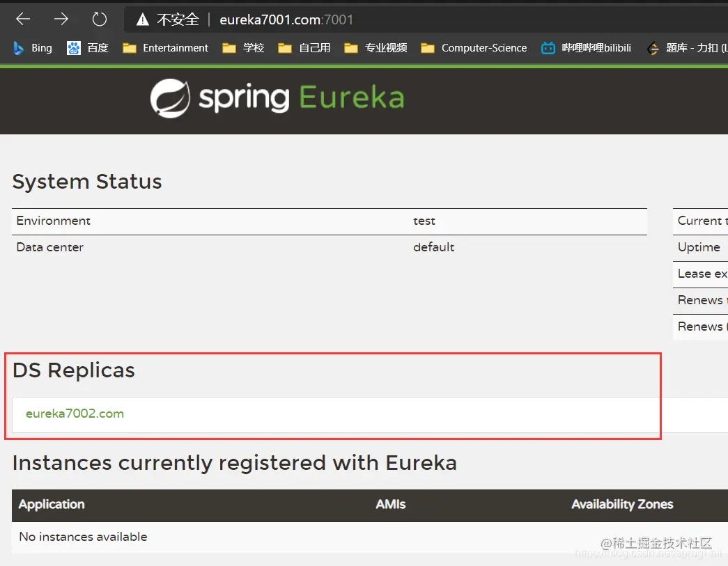Open the 百度 bookmark
Image resolution: width=728 pixels, height=566 pixels.
pos(87,48)
